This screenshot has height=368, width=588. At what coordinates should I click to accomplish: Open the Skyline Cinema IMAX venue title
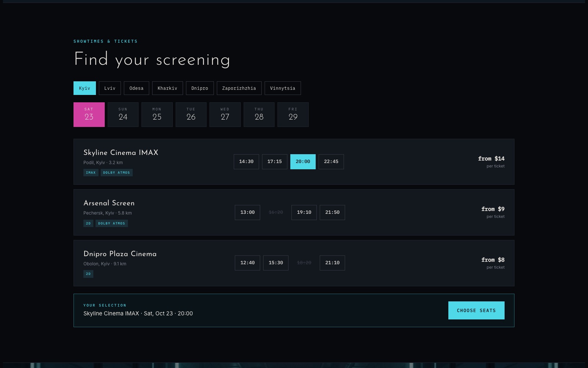point(121,152)
